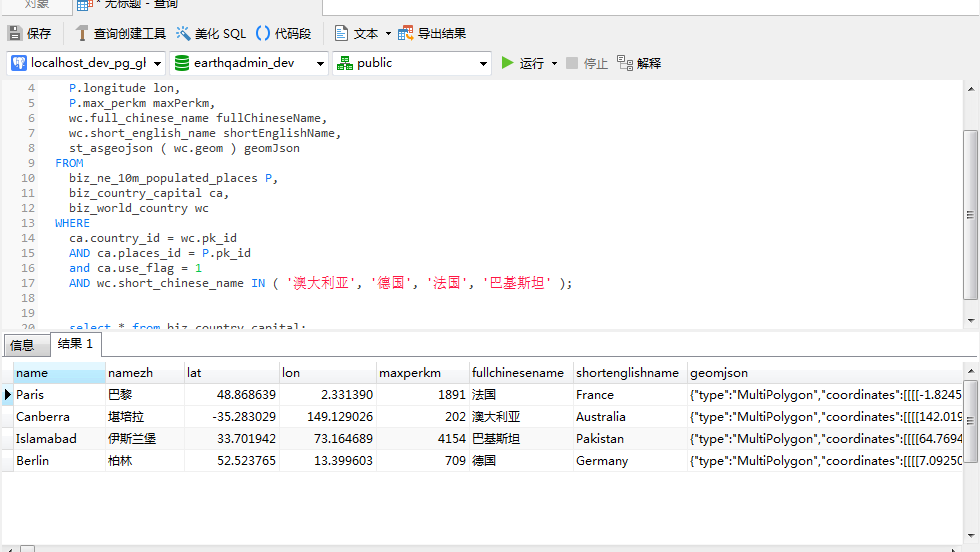Click the 4154 maxperkm cell
This screenshot has height=552, width=980.
[x=423, y=439]
